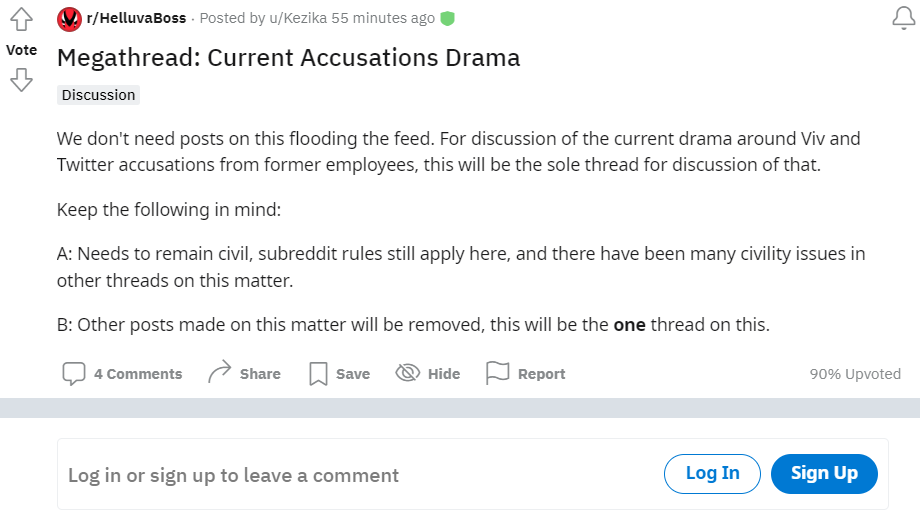
Task: Click the Log In button
Action: (x=712, y=473)
